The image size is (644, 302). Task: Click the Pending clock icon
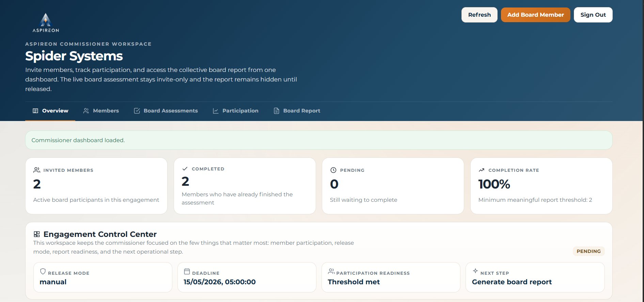333,170
